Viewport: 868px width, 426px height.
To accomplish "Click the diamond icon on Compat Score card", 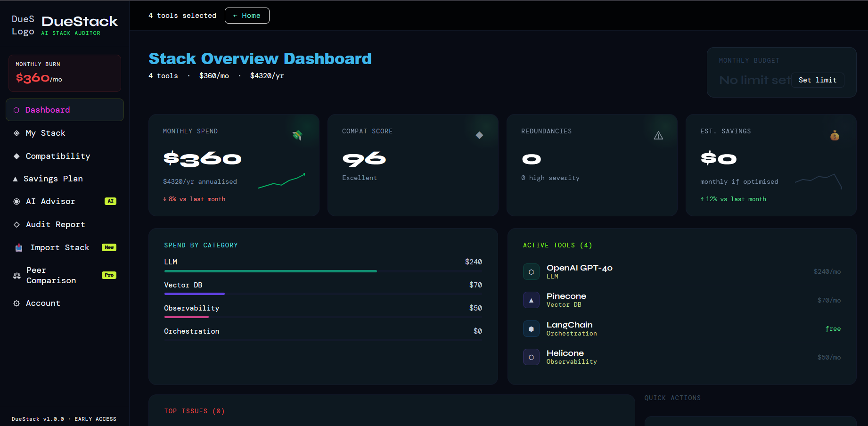I will (x=479, y=135).
